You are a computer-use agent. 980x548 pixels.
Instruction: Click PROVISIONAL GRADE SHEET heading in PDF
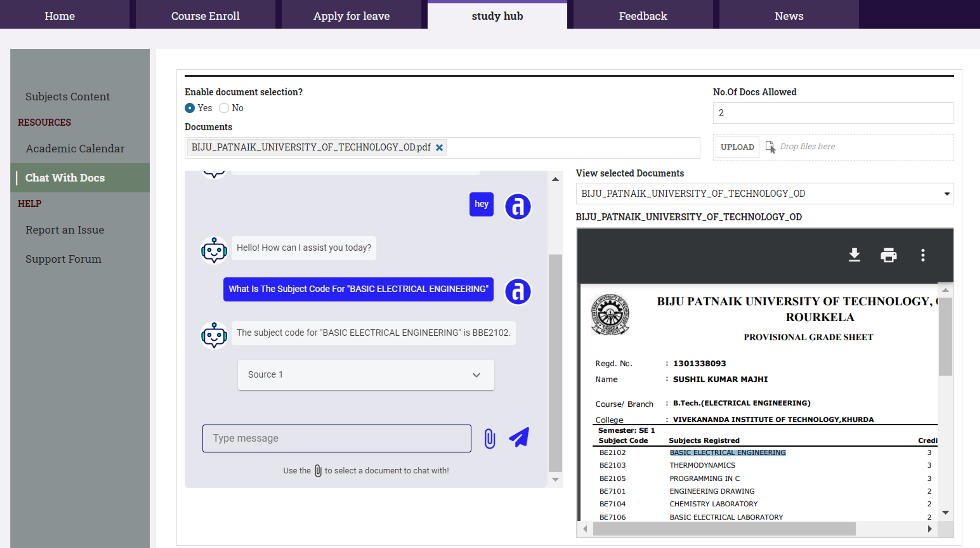tap(808, 337)
